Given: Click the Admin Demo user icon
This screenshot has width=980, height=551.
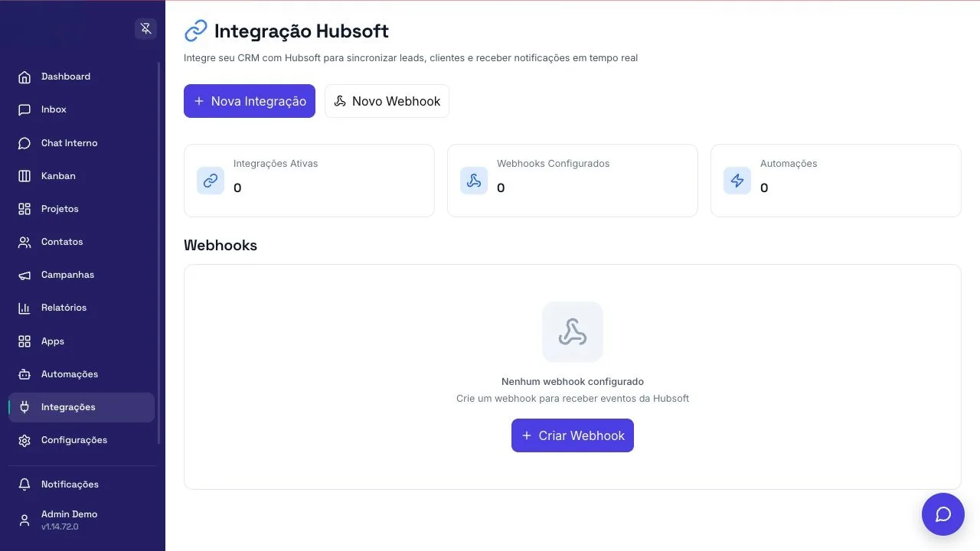Looking at the screenshot, I should tap(24, 520).
